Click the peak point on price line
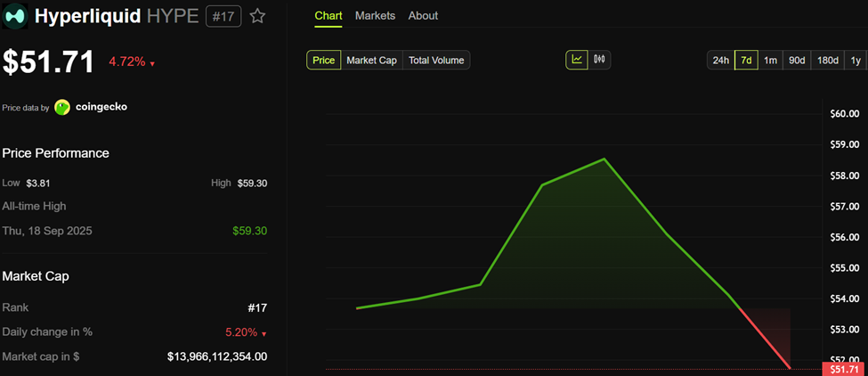868x376 pixels. click(604, 159)
